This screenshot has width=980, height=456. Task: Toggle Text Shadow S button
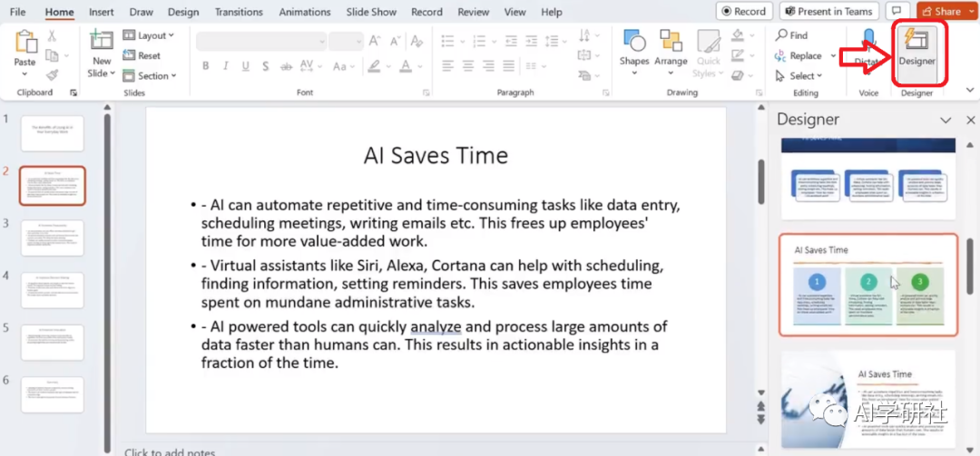click(x=265, y=65)
